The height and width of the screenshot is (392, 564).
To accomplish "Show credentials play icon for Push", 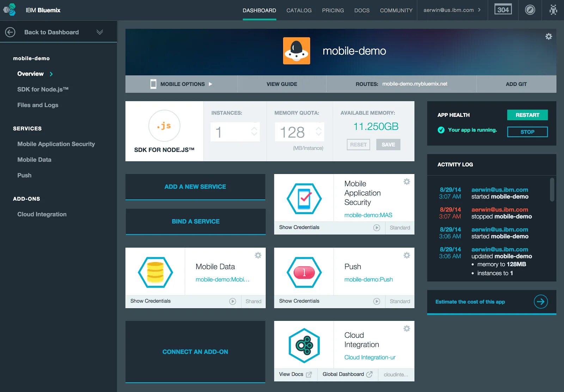I will point(377,301).
